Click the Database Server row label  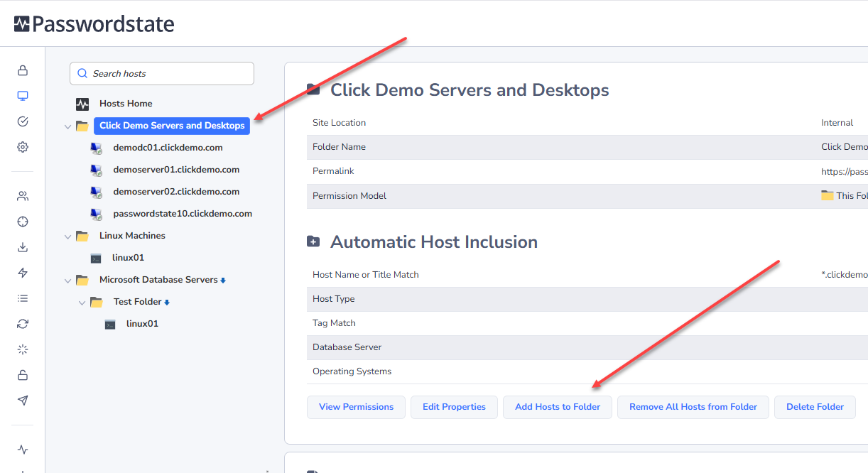(347, 347)
